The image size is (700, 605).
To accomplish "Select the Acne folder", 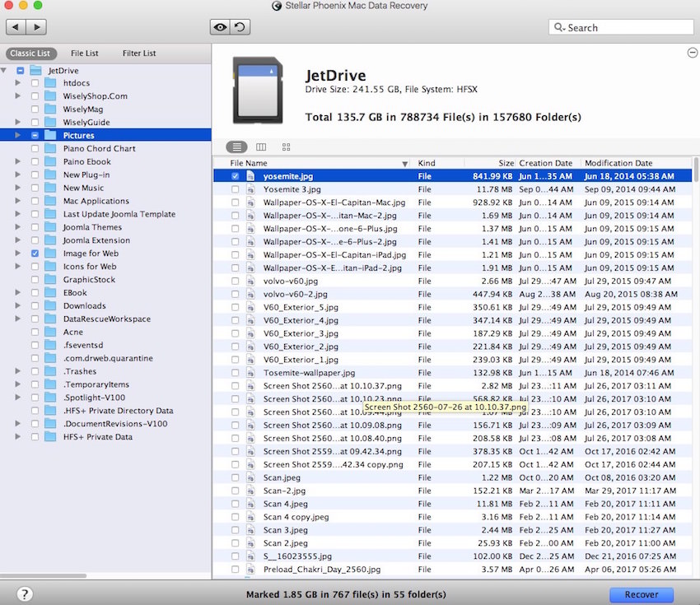I will point(72,332).
